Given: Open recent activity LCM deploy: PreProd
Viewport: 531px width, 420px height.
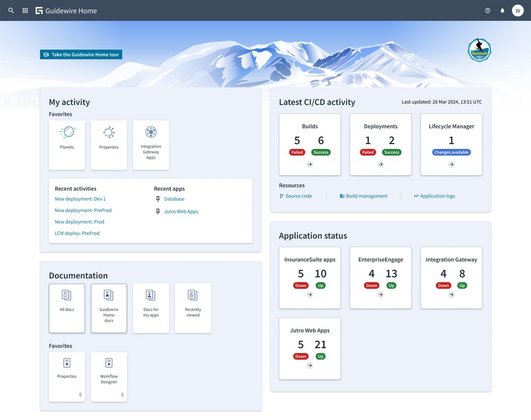Looking at the screenshot, I should click(77, 234).
